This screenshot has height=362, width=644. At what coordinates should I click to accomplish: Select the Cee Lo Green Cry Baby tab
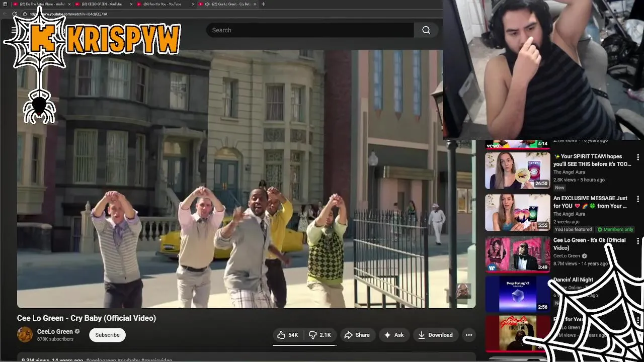pyautogui.click(x=227, y=4)
